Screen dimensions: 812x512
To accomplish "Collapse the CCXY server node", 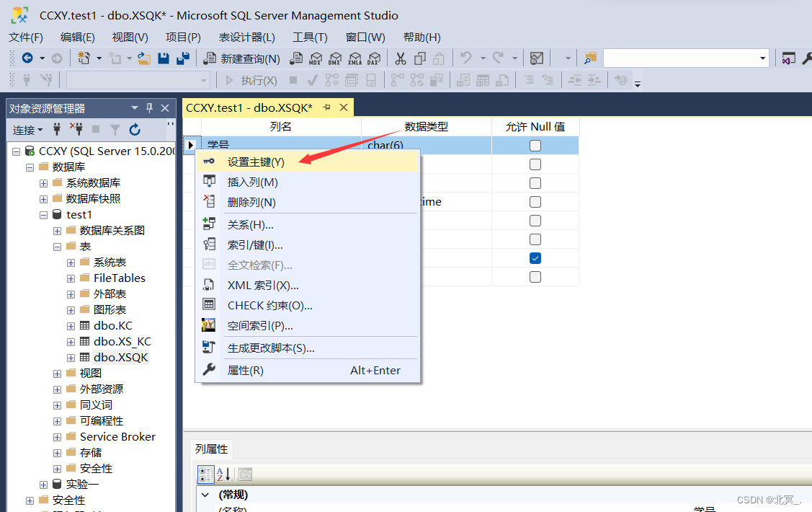I will tap(16, 151).
